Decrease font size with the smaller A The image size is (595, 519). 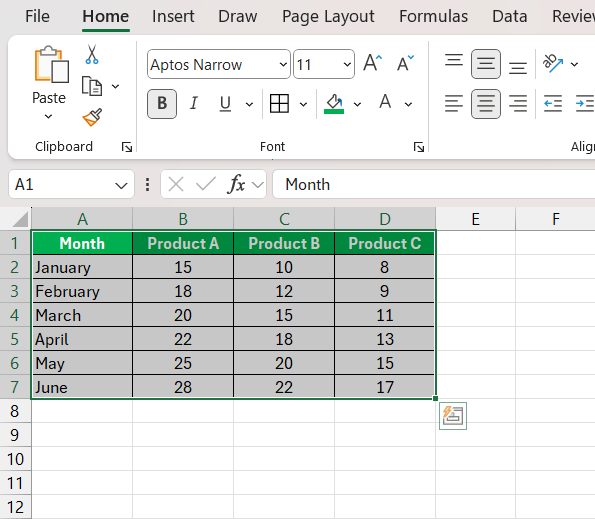click(405, 63)
